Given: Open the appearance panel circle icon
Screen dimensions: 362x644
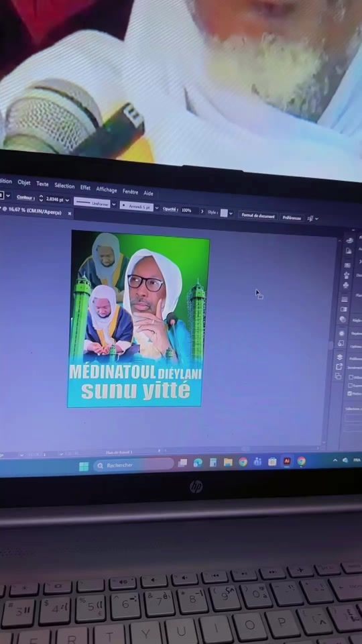Looking at the screenshot, I should 341,333.
